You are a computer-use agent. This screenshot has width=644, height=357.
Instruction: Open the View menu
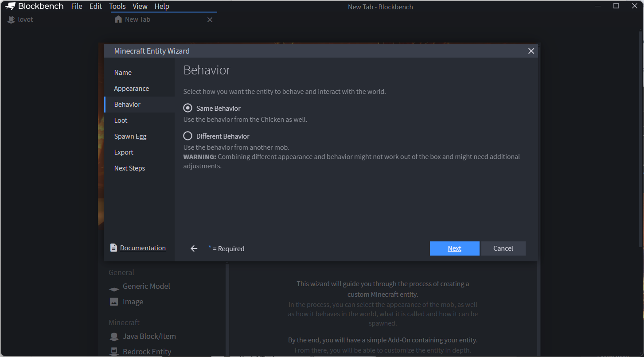140,6
